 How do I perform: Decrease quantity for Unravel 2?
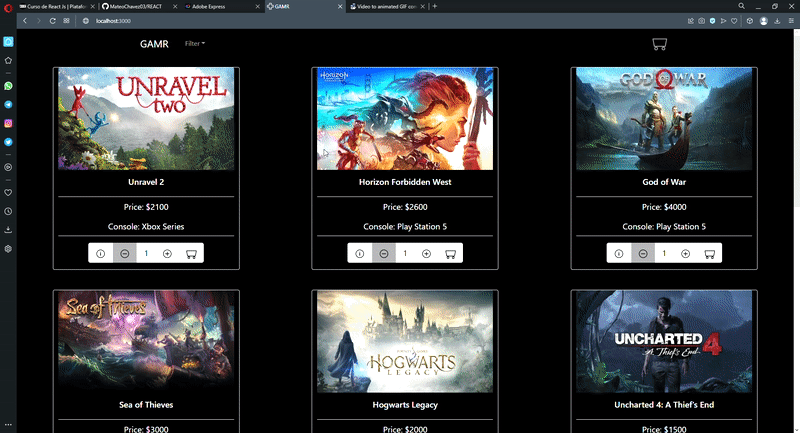124,253
